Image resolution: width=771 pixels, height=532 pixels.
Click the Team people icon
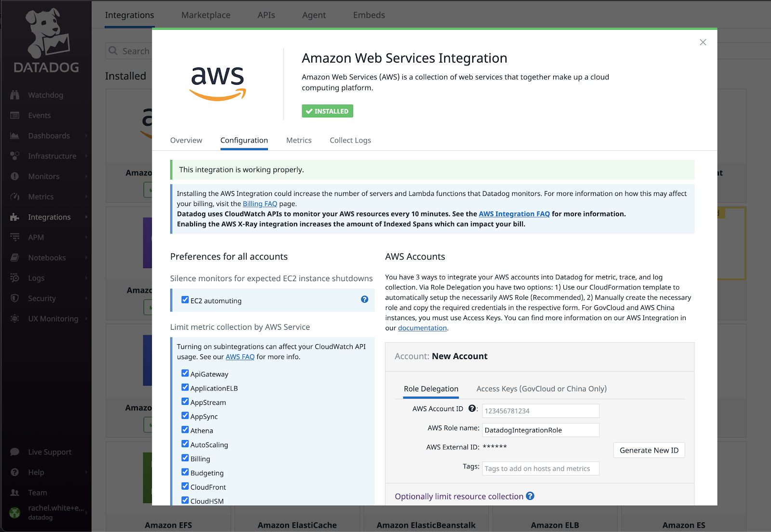[x=15, y=493]
